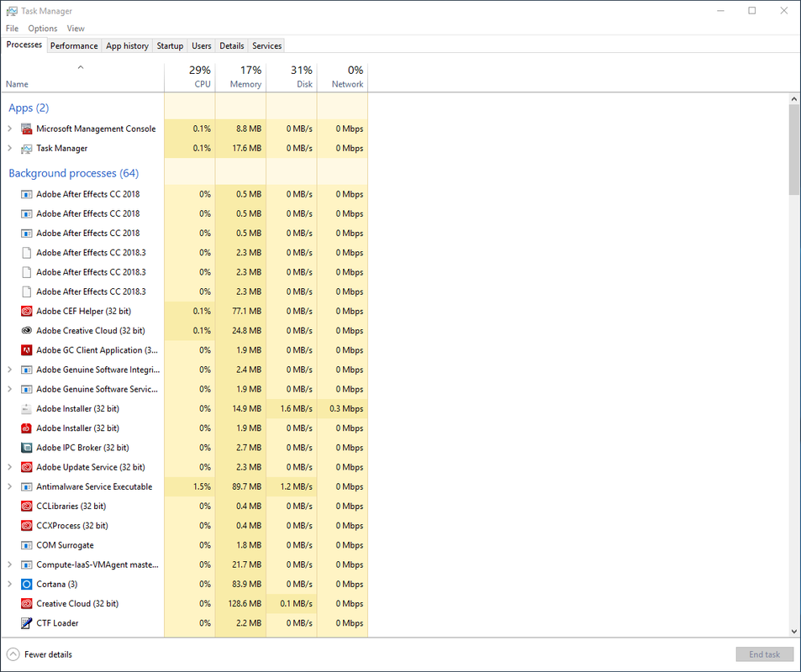Click the 0.3 Mbps network value
This screenshot has width=801, height=672.
(346, 408)
